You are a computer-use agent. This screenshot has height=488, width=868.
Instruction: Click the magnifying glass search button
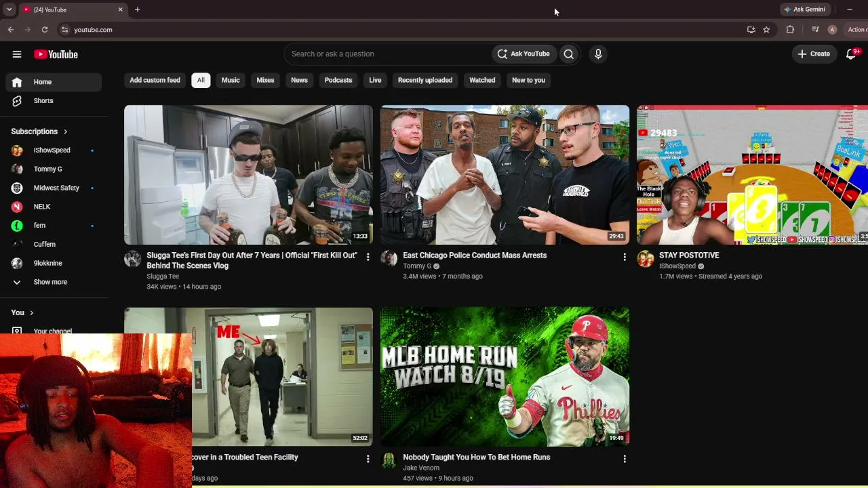click(569, 54)
